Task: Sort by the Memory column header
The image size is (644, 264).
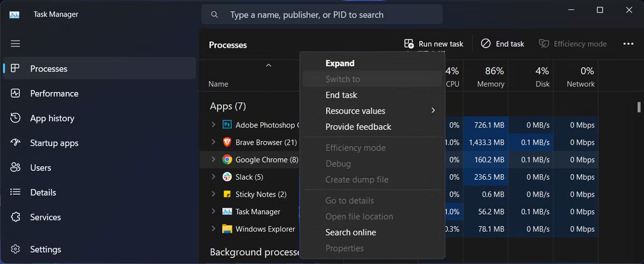Action: tap(486, 76)
